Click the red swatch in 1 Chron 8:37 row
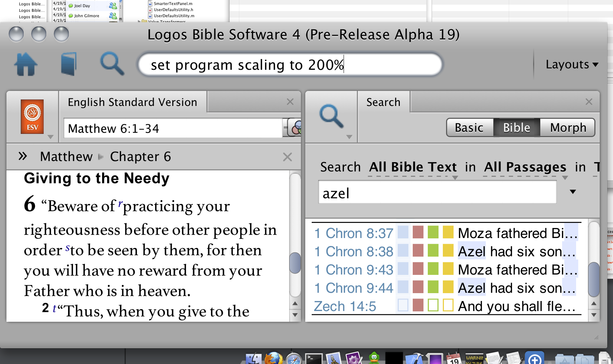Screen dimensions: 613x364 pyautogui.click(x=418, y=232)
